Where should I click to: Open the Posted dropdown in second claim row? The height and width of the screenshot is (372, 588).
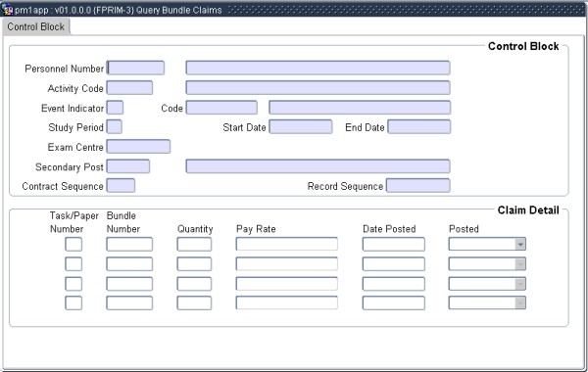tap(520, 264)
